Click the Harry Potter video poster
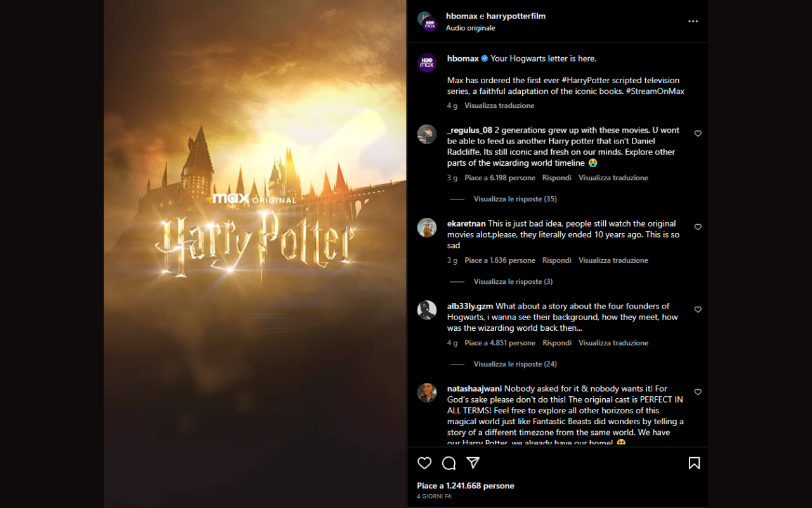This screenshot has width=812, height=508. click(x=255, y=254)
